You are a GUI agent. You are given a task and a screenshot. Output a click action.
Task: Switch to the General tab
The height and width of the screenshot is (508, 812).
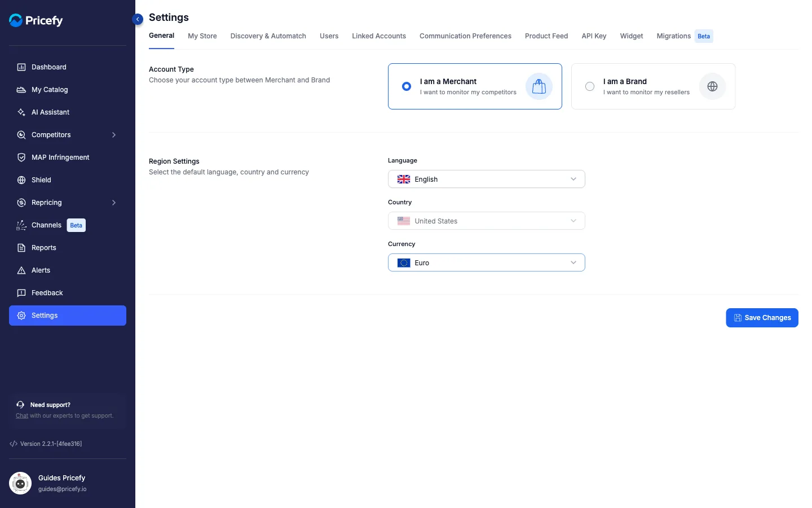coord(161,36)
